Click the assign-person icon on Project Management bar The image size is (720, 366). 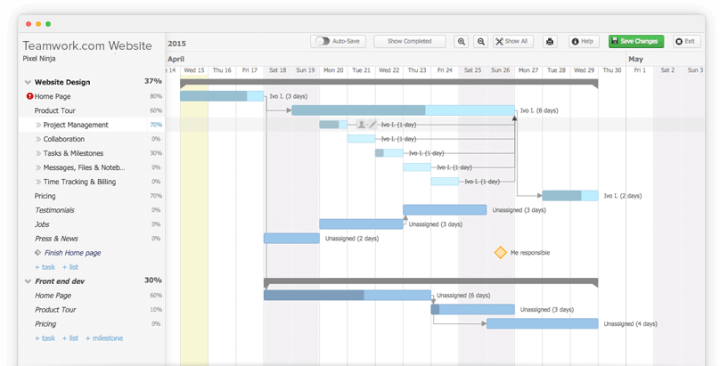pyautogui.click(x=361, y=124)
